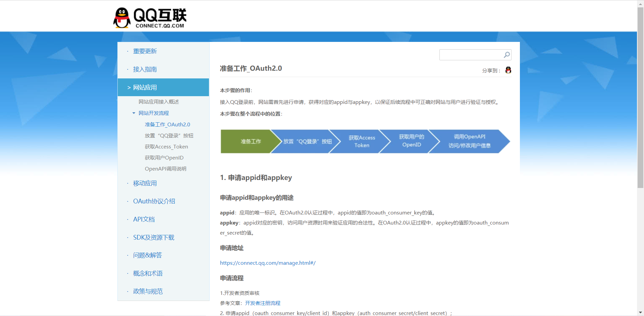The width and height of the screenshot is (644, 316).
Task: Open API文档 sidebar section
Action: [x=144, y=219]
